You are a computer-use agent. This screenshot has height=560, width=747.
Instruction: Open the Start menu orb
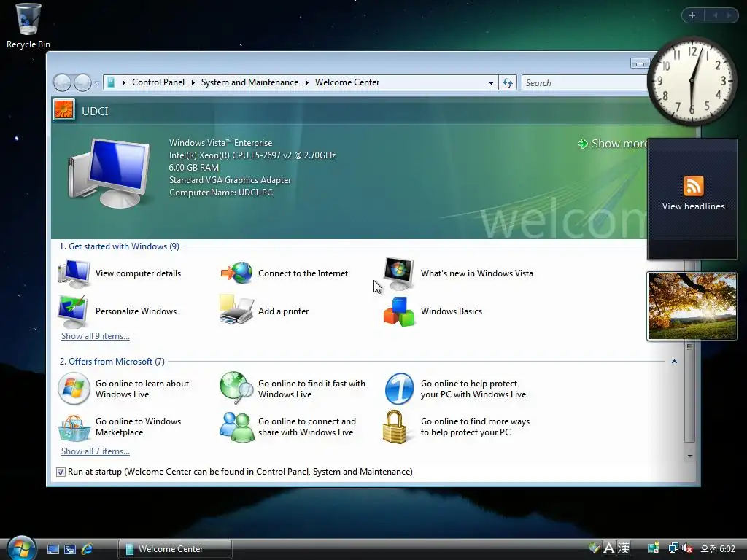[x=21, y=548]
